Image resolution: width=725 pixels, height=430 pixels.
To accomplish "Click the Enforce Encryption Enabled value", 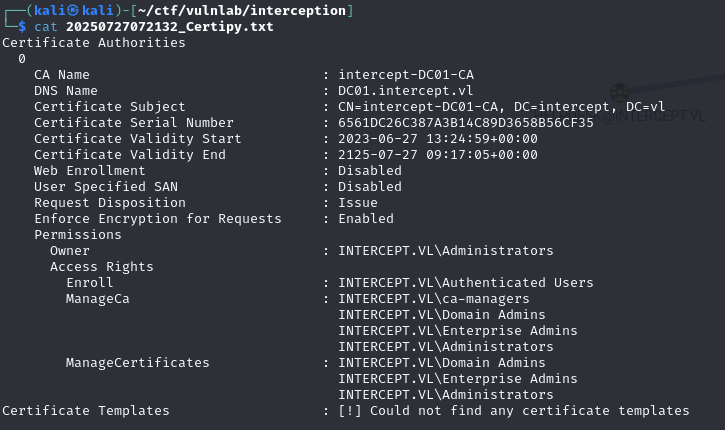I will (366, 218).
